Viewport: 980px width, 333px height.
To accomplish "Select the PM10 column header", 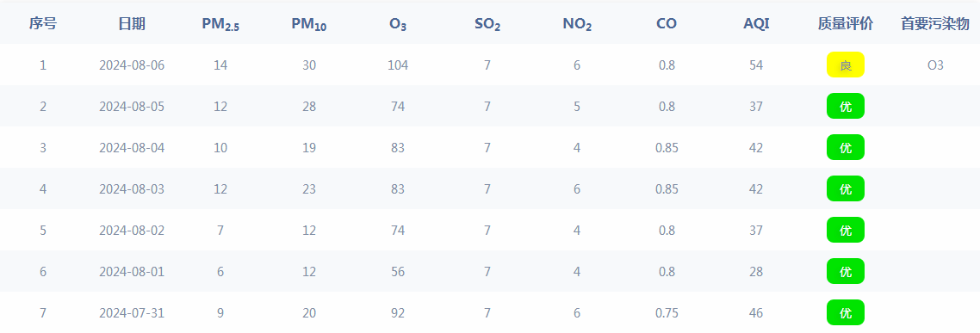I will pos(309,25).
